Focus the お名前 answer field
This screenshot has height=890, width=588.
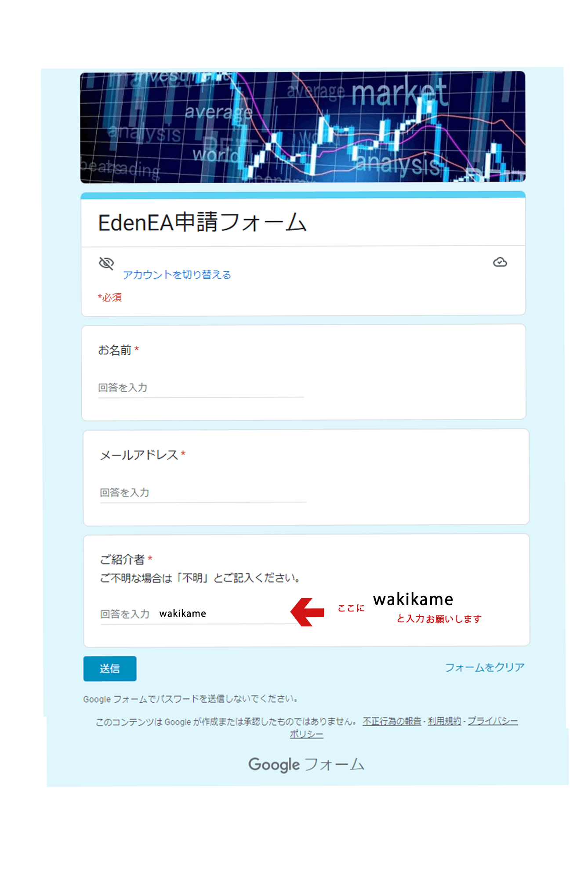tap(201, 388)
